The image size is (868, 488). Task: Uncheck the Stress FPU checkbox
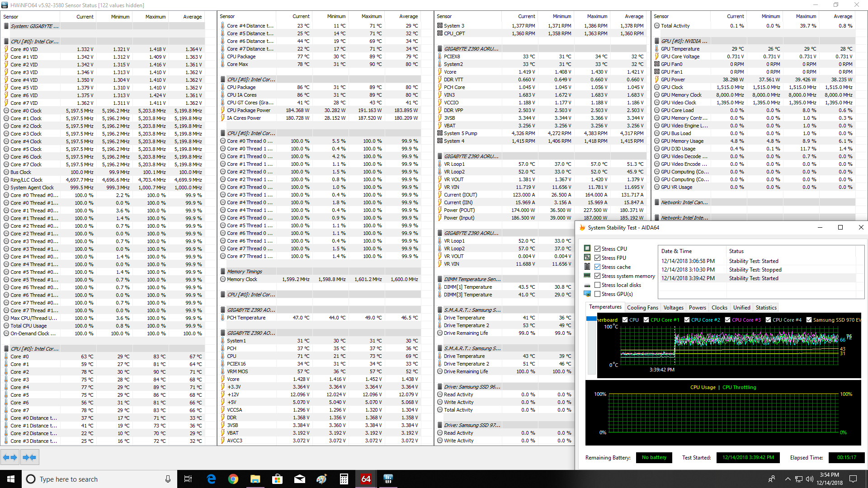(597, 258)
